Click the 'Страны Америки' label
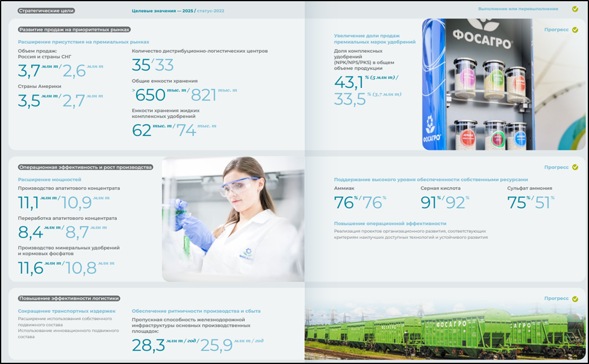This screenshot has height=364, width=589. (39, 86)
